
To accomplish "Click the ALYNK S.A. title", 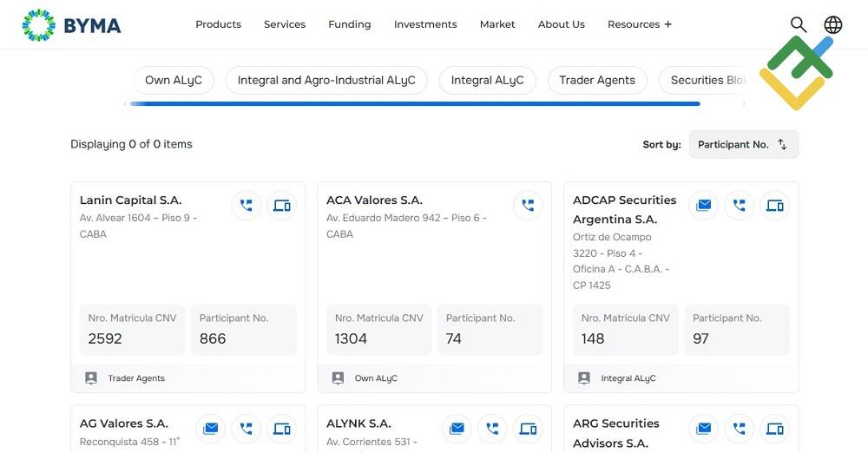I will click(358, 423).
